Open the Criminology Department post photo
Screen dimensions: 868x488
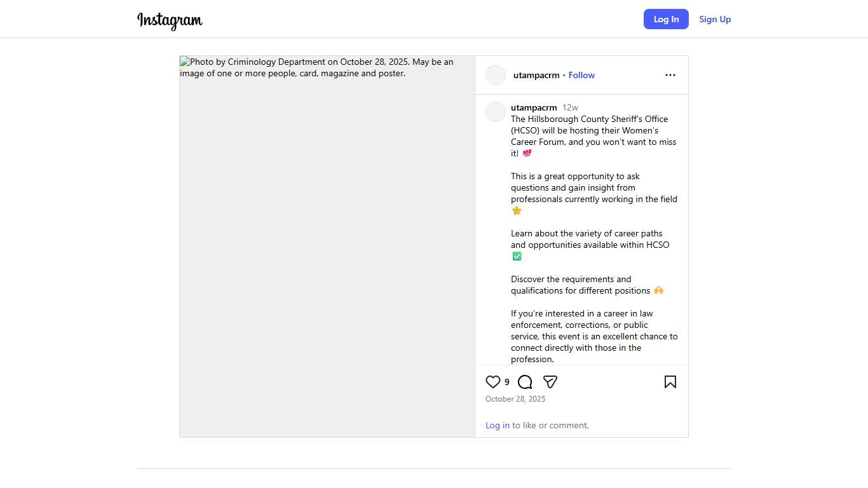pyautogui.click(x=327, y=247)
